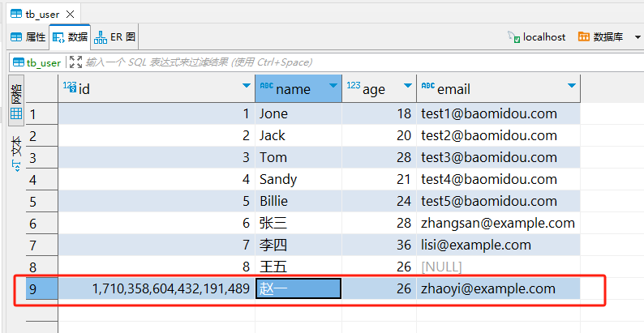Click the email column header
Screen dimensions: 644x333
click(x=499, y=88)
